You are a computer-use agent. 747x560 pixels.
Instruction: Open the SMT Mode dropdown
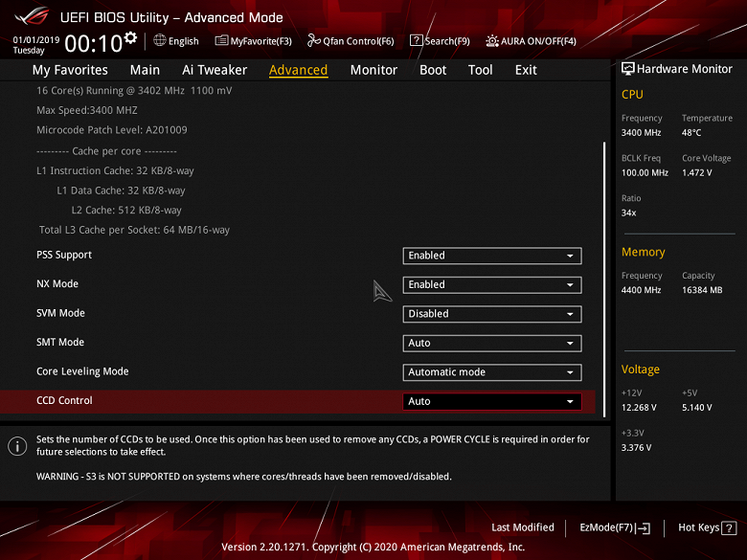pyautogui.click(x=492, y=344)
